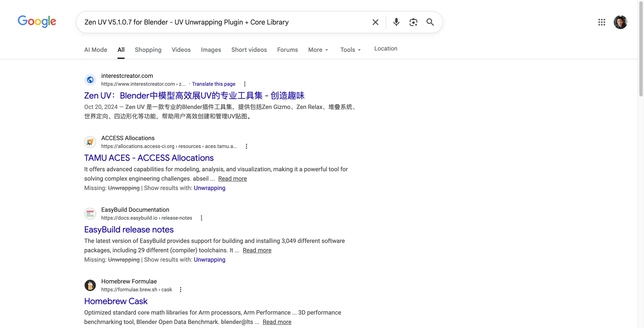
Task: Open AI Mode tab
Action: (x=96, y=50)
